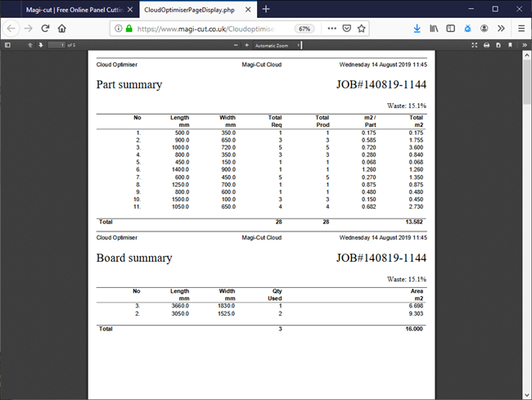This screenshot has height=400, width=532.
Task: Print the PDF document
Action: (x=487, y=44)
